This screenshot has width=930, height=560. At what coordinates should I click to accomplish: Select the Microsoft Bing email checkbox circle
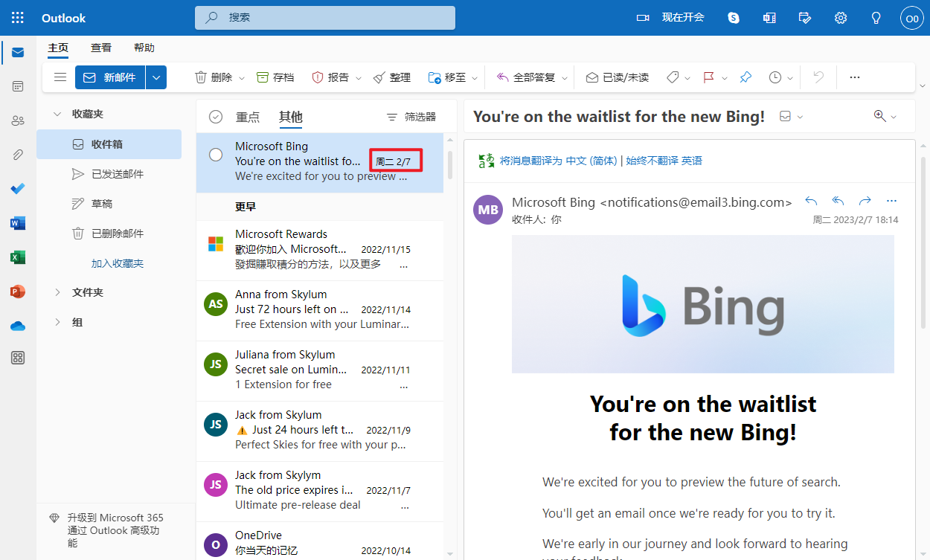click(x=216, y=155)
